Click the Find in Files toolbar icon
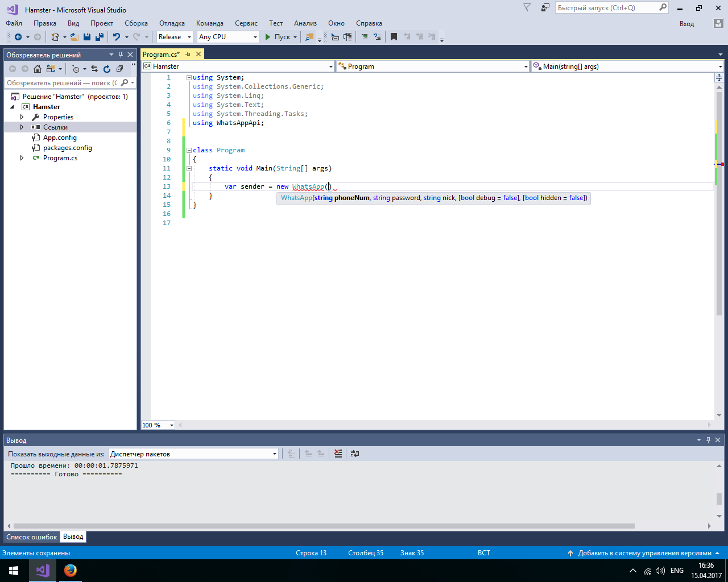Viewport: 728px width, 582px height. (x=309, y=37)
